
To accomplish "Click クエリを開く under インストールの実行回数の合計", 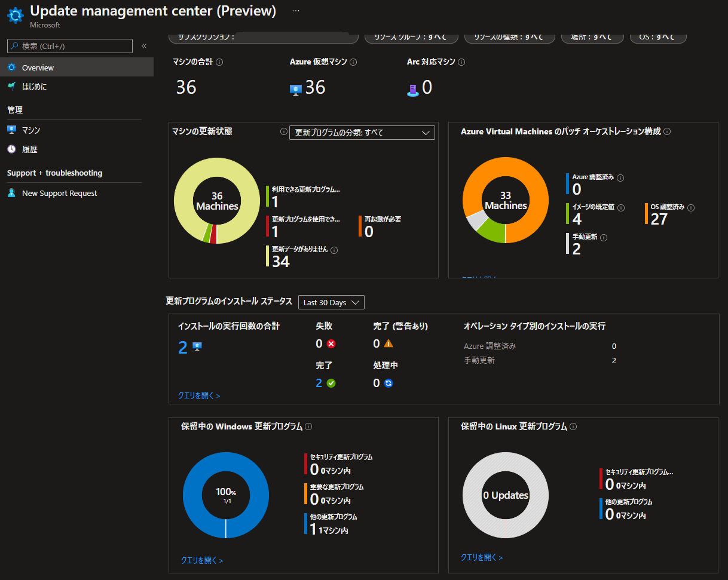I will [199, 395].
